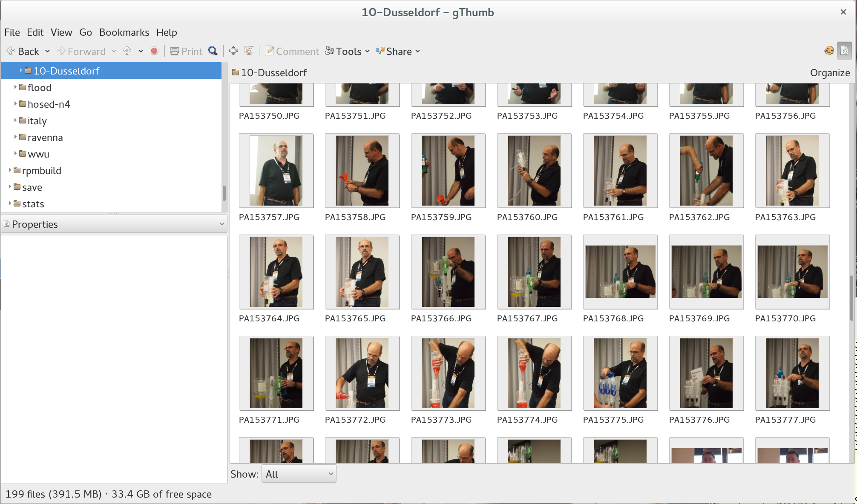Go up to the parent folder

click(x=127, y=52)
